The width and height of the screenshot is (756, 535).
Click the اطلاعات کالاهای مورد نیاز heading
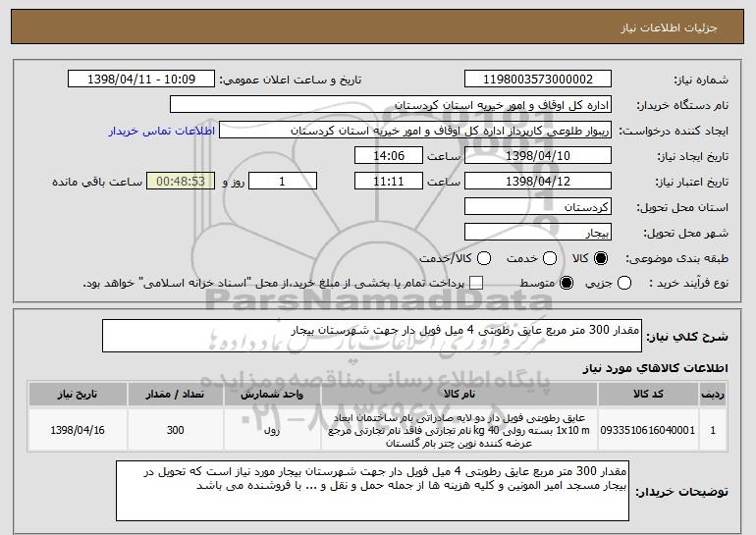(655, 368)
